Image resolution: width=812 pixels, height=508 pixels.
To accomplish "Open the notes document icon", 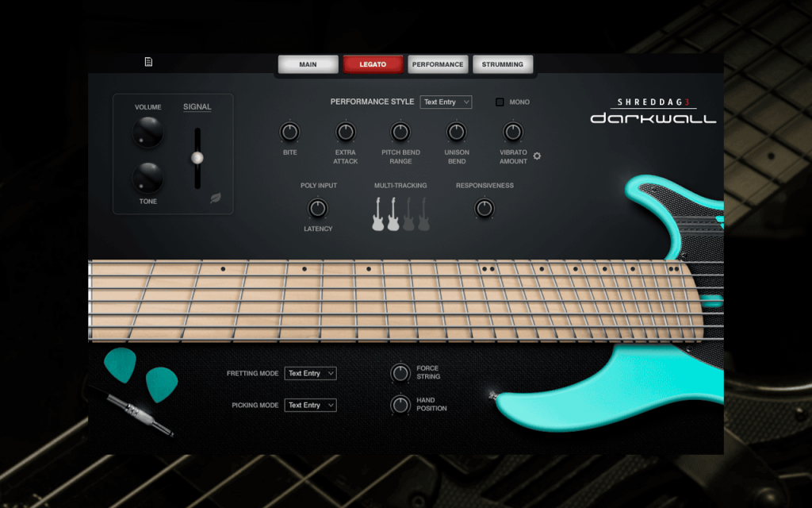I will [x=148, y=62].
